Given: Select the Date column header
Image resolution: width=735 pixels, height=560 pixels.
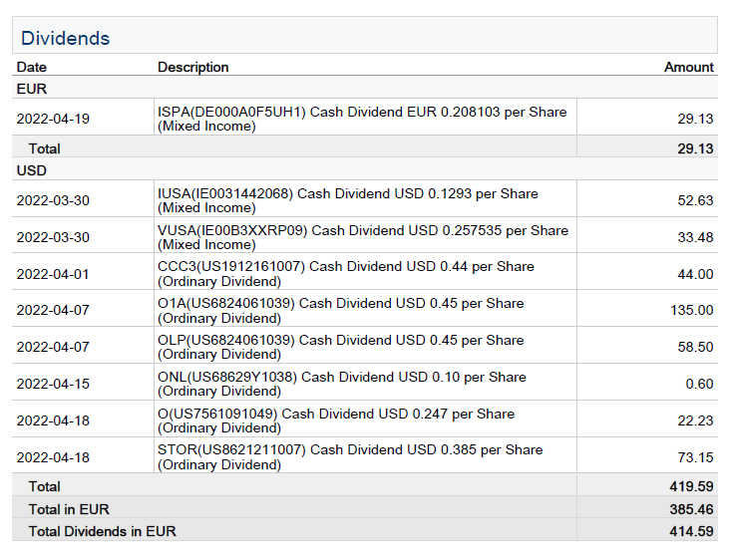Looking at the screenshot, I should (x=32, y=67).
